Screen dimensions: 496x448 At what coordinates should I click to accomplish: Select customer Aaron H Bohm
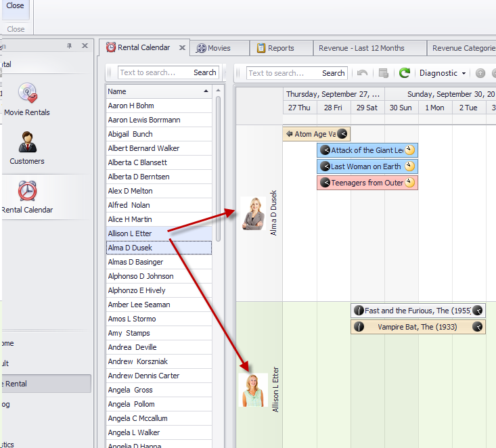pos(159,106)
